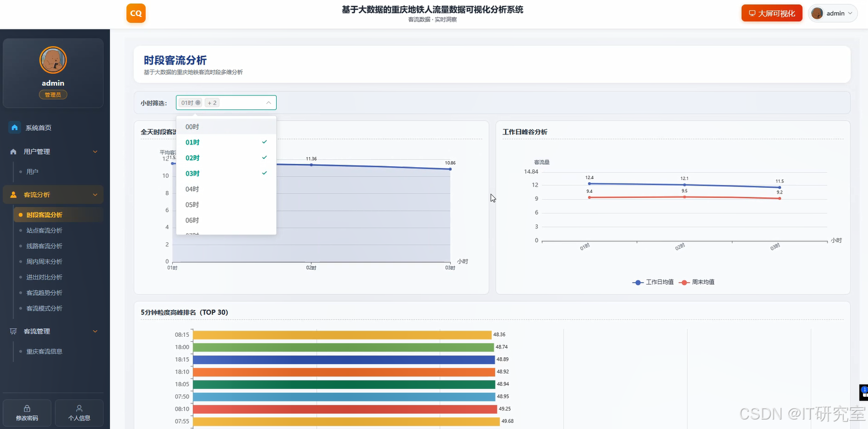Open 系统首页 via its home icon
The image size is (868, 429).
[x=14, y=128]
